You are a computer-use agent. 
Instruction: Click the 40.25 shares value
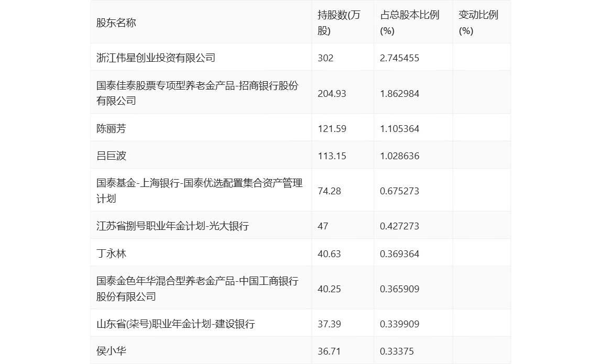pos(329,289)
